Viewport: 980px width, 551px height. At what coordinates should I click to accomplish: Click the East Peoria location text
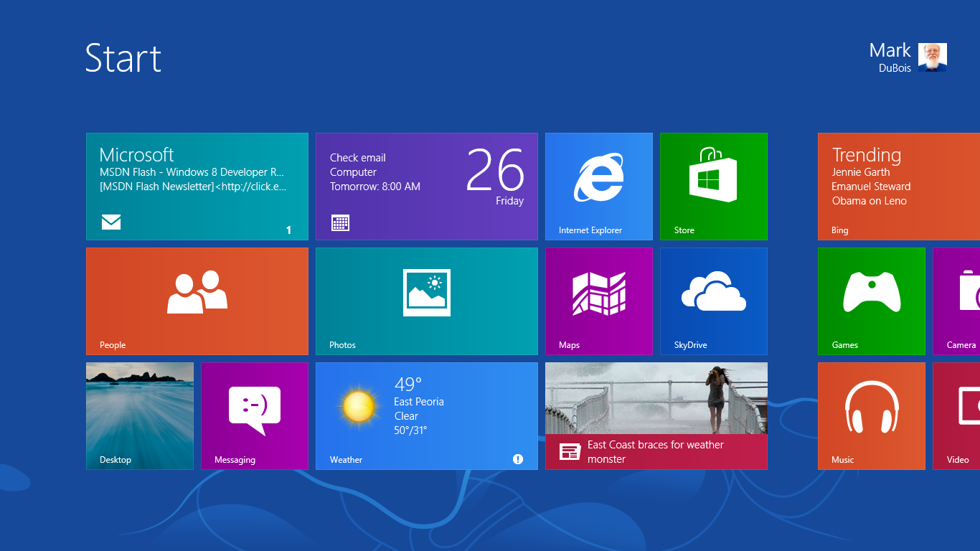(419, 402)
